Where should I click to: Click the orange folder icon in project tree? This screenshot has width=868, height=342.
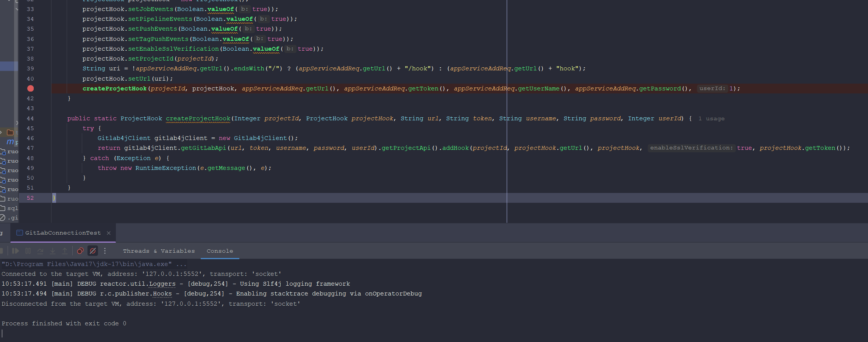(10, 132)
